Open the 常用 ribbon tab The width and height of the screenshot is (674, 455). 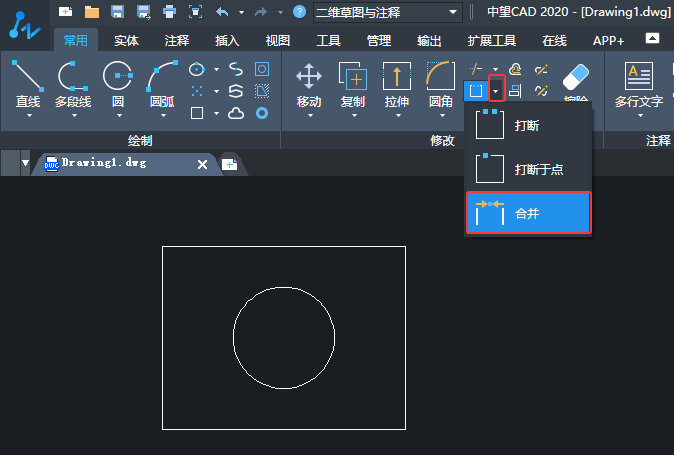point(76,40)
